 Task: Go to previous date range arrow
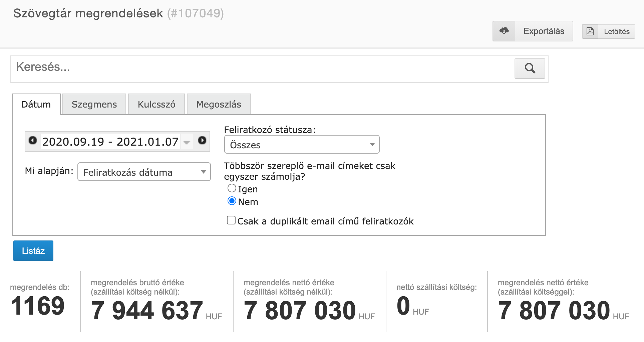pos(33,140)
